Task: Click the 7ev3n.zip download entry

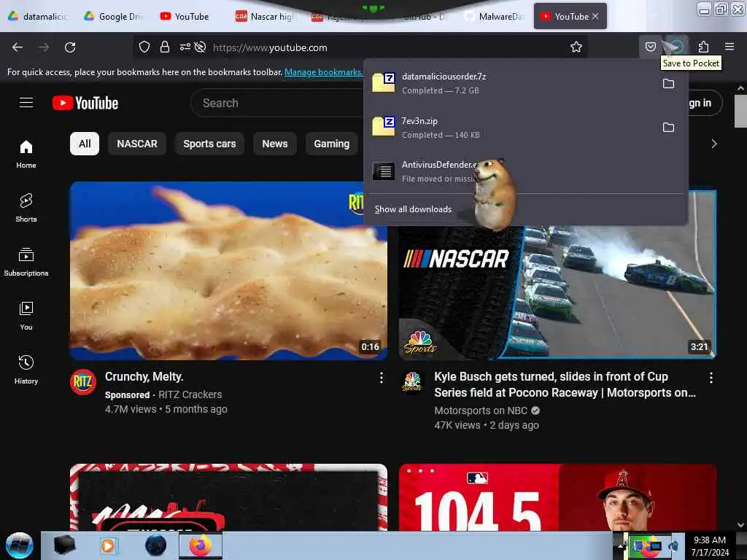Action: coord(512,128)
